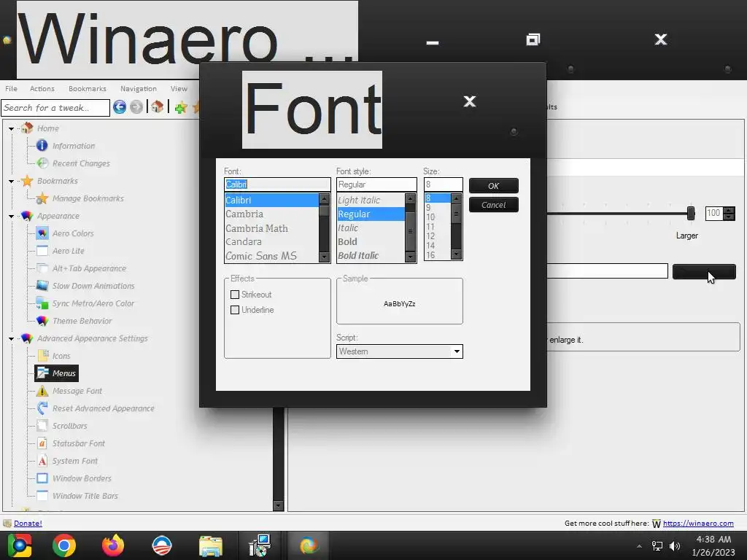Choose Bold Italic font style
747x560 pixels.
point(358,256)
